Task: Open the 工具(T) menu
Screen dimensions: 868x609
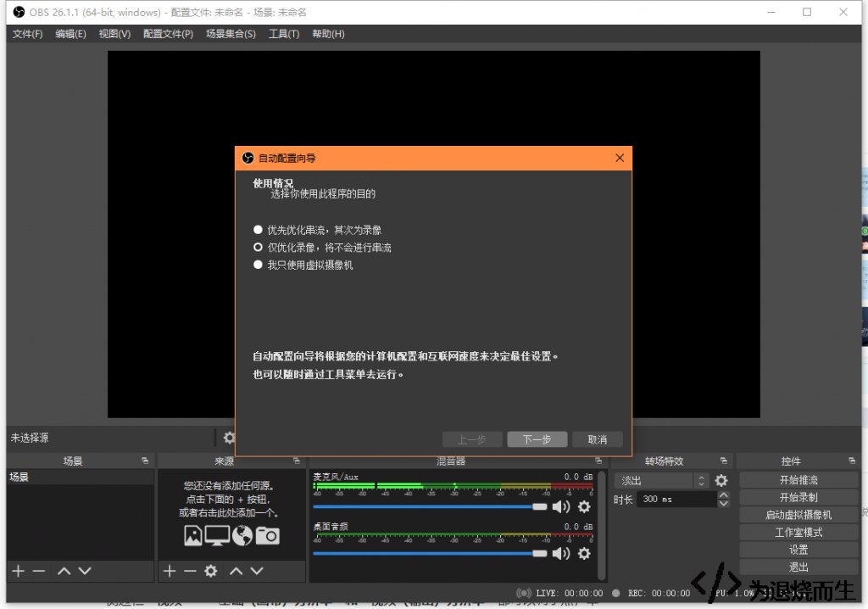Action: tap(284, 34)
